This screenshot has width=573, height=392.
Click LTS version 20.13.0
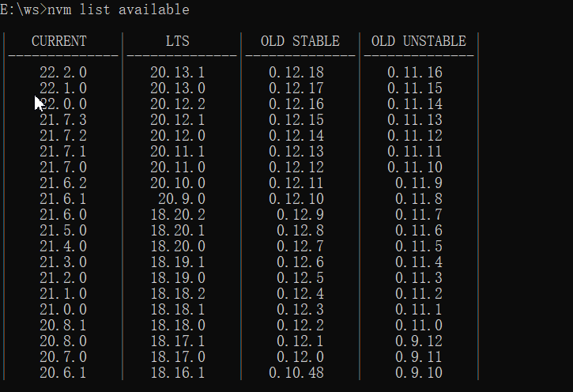[178, 88]
